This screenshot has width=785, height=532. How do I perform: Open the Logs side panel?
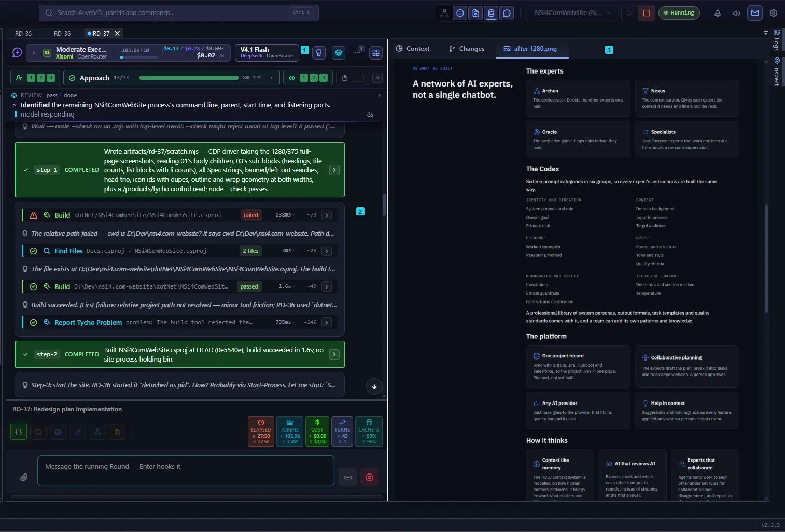pos(777,41)
